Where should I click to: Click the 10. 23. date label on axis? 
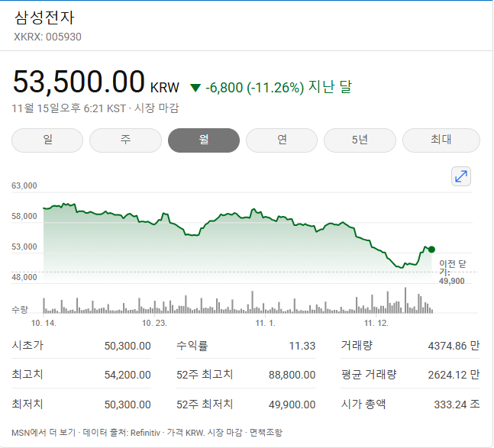tap(154, 323)
